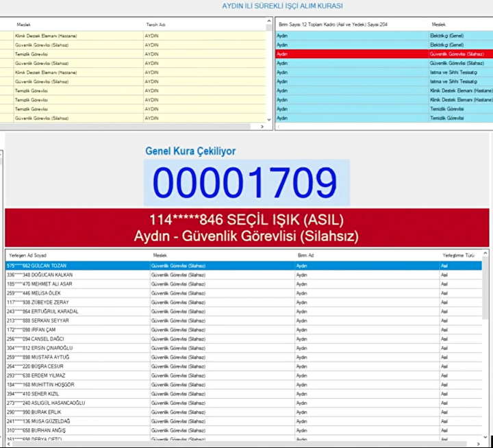493x448 pixels.
Task: Click 'Meslek' header in the top-right table
Action: tap(439, 25)
